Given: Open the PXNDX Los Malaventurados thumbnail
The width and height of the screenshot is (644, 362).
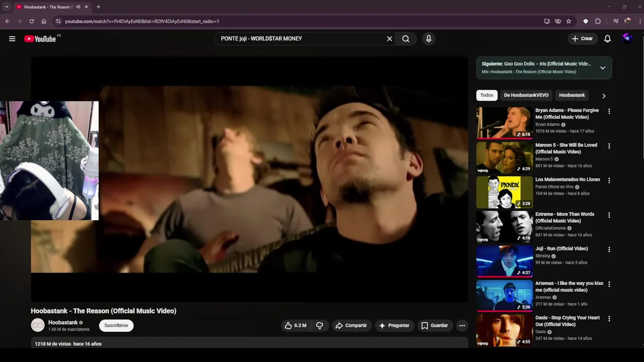Looking at the screenshot, I should pos(504,192).
